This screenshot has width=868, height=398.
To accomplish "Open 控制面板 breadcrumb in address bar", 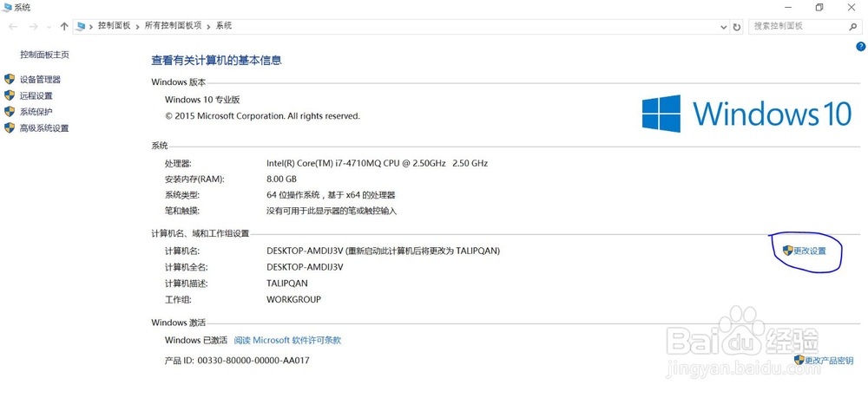I will coord(114,26).
